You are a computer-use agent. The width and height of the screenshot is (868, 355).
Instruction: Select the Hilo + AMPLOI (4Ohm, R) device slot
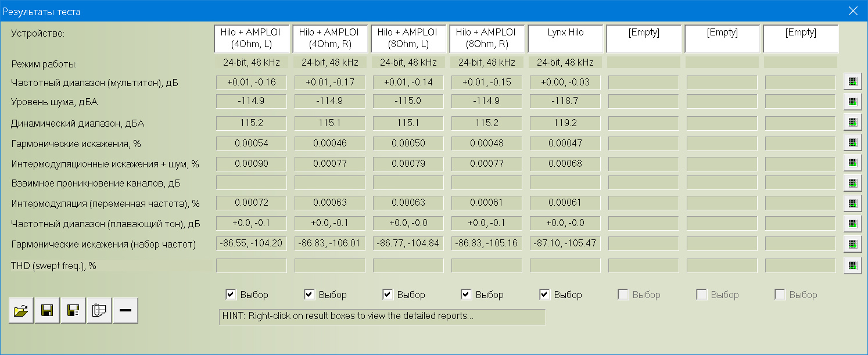(330, 38)
